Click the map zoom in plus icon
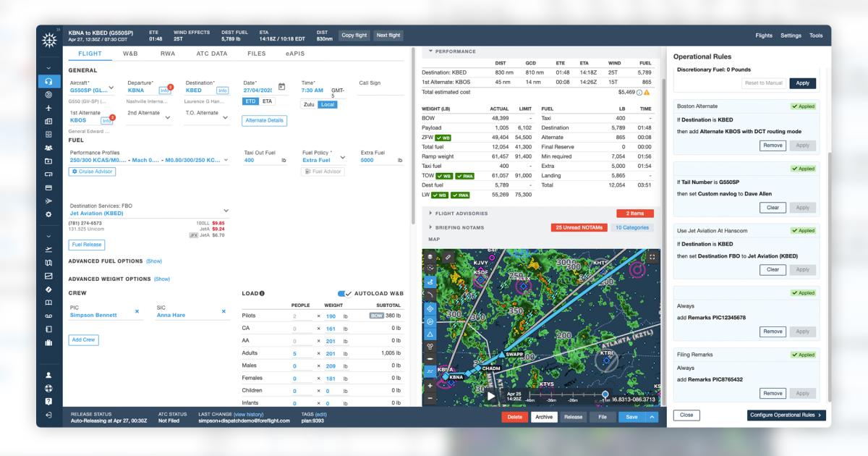The width and height of the screenshot is (868, 456). (429, 386)
